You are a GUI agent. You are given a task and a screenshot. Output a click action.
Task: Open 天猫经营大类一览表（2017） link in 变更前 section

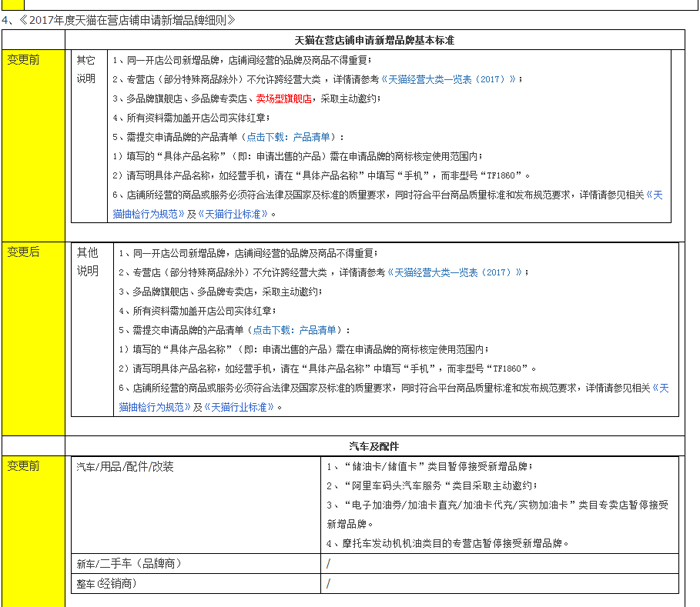449,79
